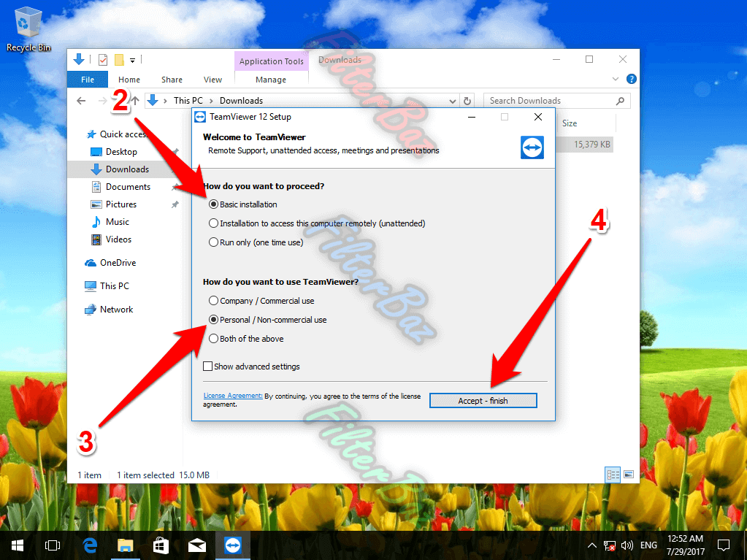Open the Windows Start menu
This screenshot has width=747, height=560.
18,545
